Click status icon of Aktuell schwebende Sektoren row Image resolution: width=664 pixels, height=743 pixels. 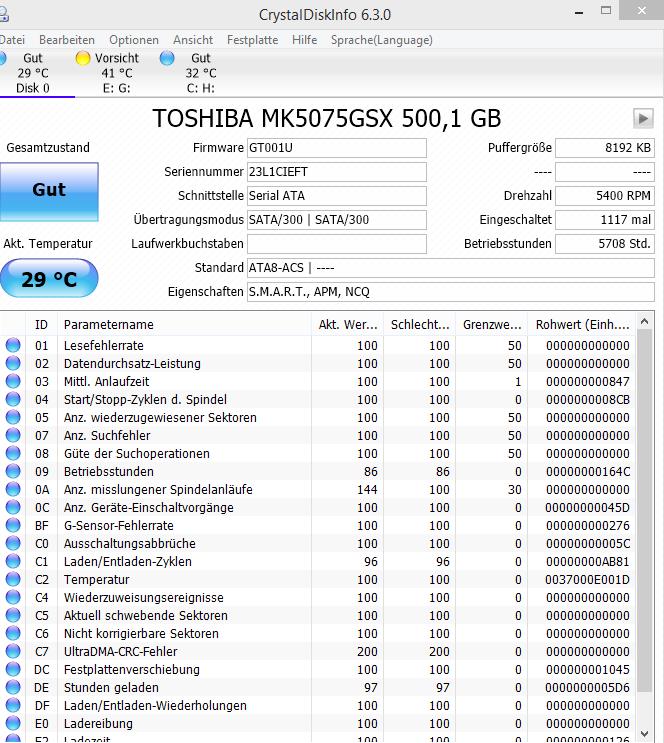click(x=13, y=615)
